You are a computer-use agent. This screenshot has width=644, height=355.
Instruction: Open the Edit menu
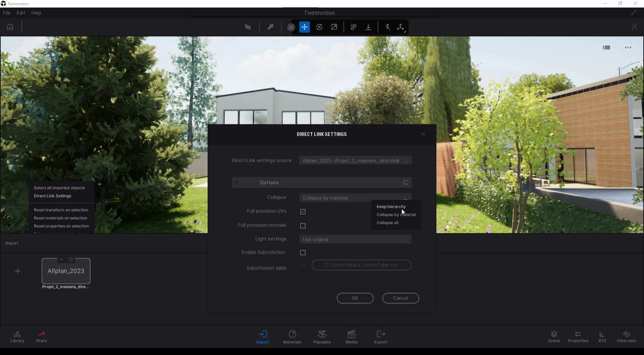point(21,13)
